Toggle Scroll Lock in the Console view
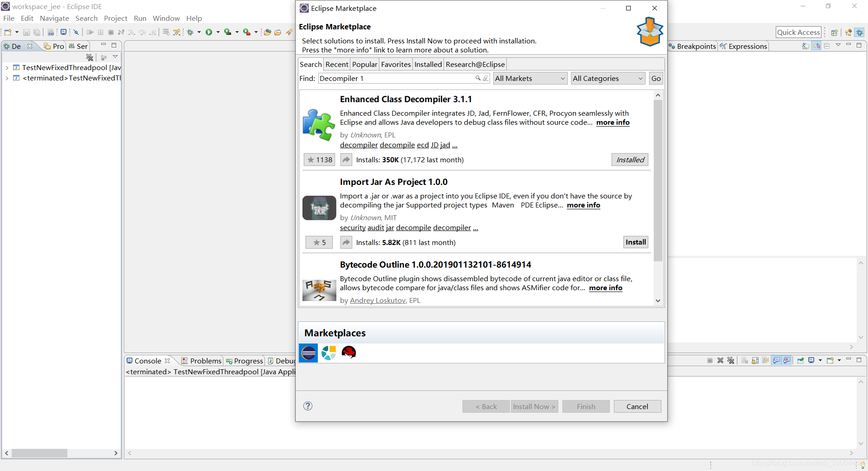Viewport: 868px width, 471px height. [755, 360]
